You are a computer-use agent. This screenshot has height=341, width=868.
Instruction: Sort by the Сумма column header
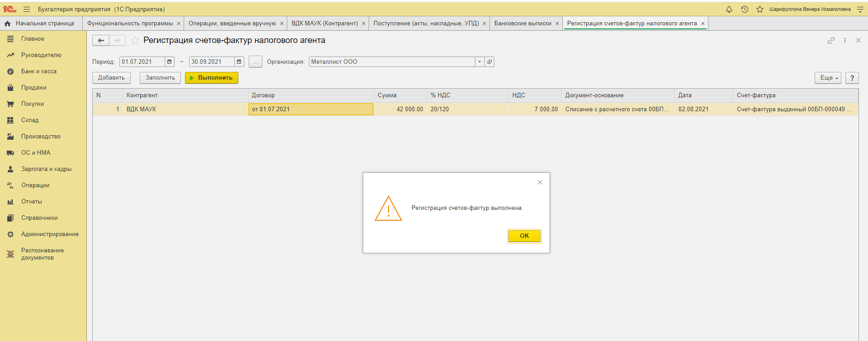(400, 95)
